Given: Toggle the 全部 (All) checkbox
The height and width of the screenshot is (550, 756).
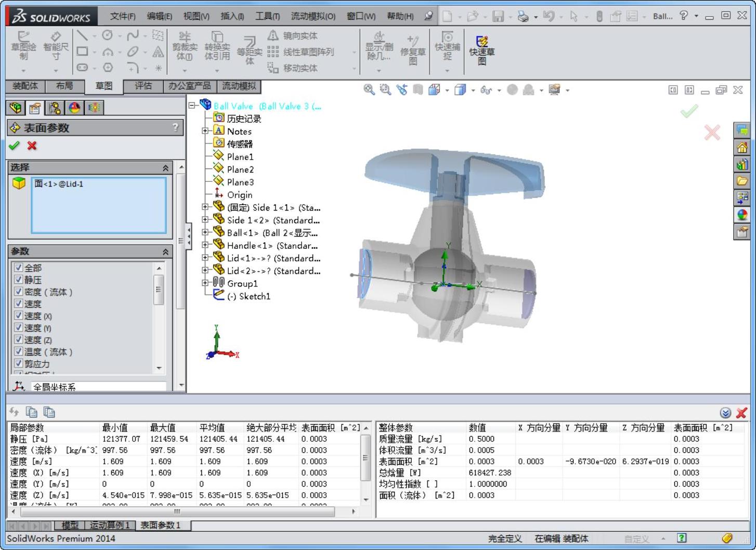Looking at the screenshot, I should pos(18,267).
